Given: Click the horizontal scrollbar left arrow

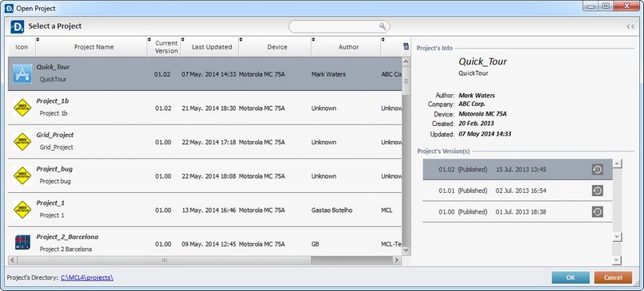Looking at the screenshot, I should click(12, 260).
